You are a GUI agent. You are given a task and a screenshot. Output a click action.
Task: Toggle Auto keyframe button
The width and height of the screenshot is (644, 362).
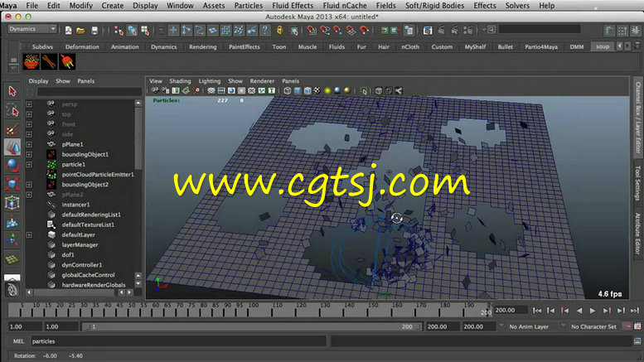[627, 326]
